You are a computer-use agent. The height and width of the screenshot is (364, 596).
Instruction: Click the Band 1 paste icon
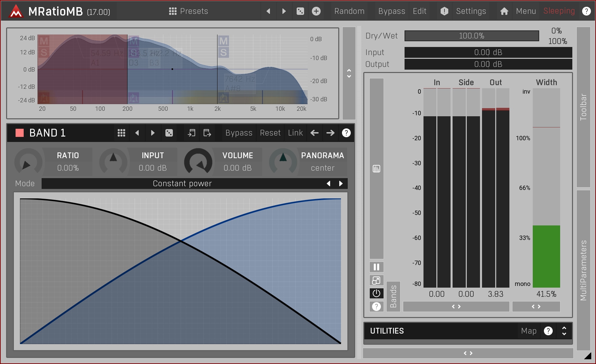207,133
